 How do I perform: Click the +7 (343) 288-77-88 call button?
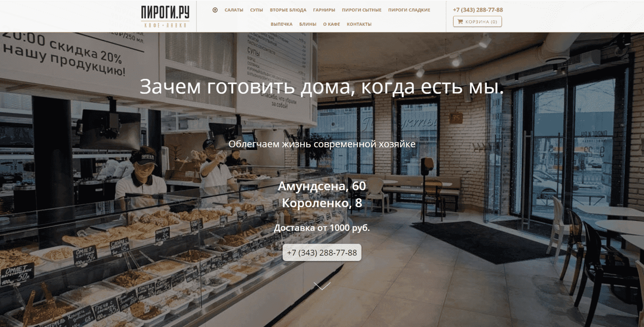322,253
